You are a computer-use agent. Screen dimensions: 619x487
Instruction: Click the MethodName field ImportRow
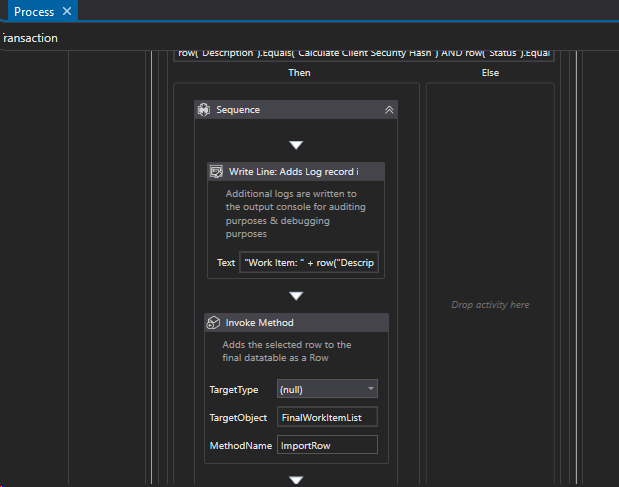coord(327,445)
